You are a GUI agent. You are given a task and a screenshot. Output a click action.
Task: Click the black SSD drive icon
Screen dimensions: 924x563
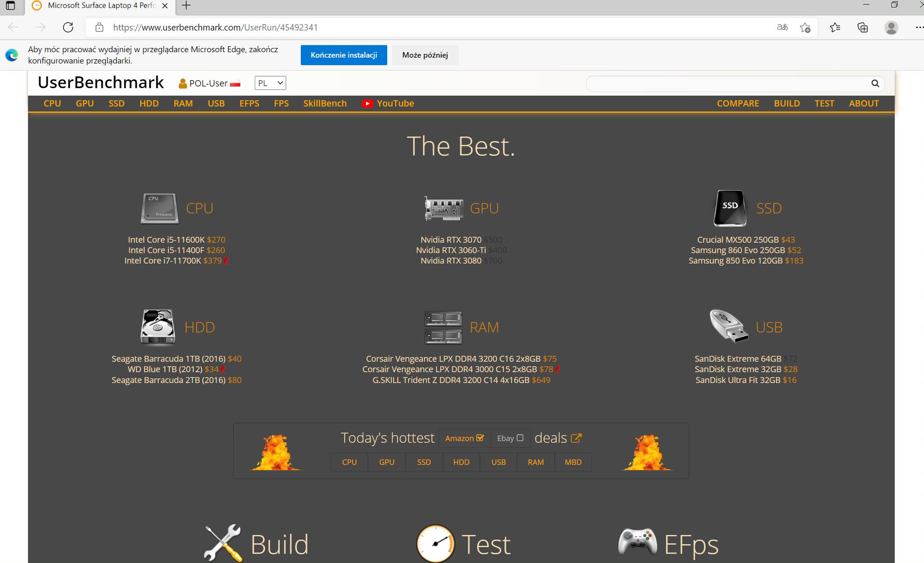[x=730, y=208]
